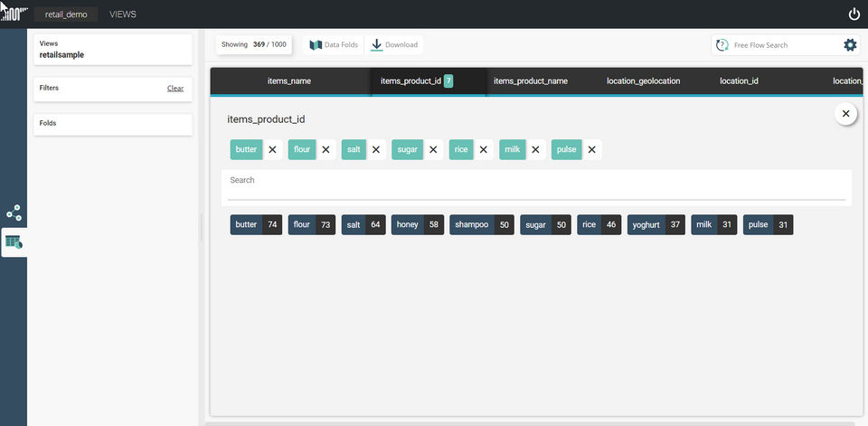Select the honey 58 value chip

pos(418,225)
